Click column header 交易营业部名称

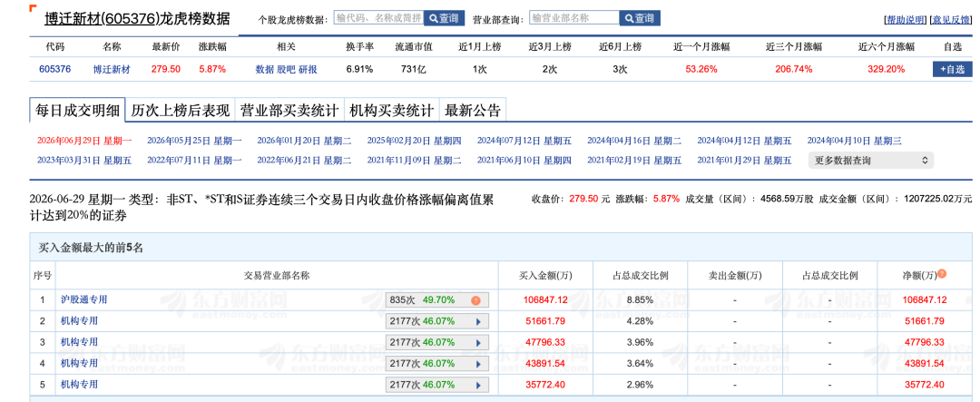[x=277, y=275]
